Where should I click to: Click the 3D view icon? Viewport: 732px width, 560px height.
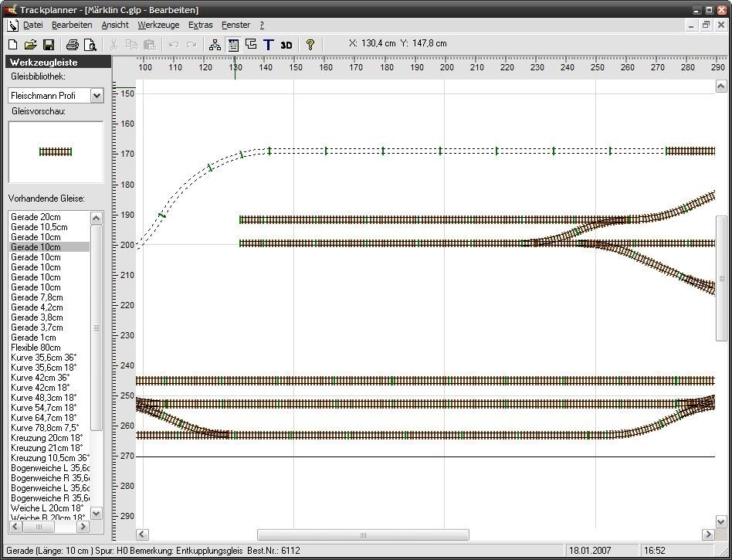pyautogui.click(x=286, y=45)
